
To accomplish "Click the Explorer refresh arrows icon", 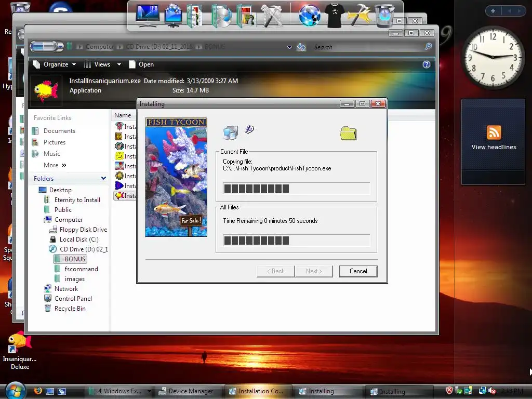I will coord(301,47).
